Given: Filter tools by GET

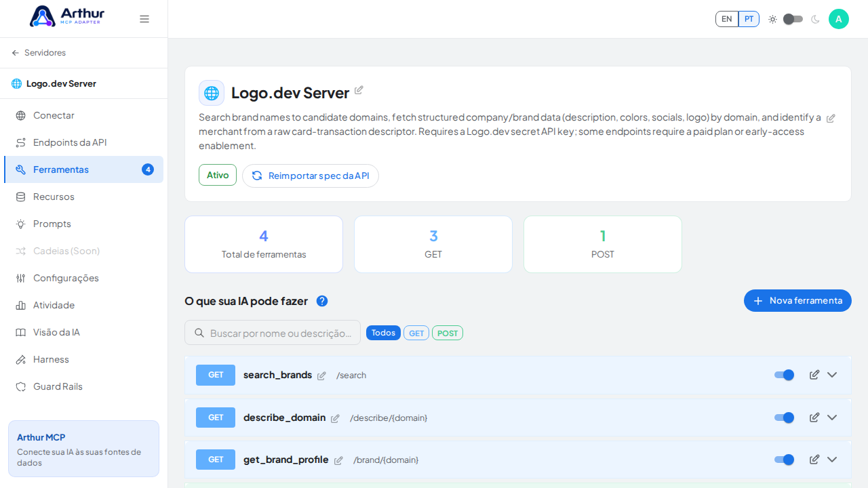Looking at the screenshot, I should (416, 333).
